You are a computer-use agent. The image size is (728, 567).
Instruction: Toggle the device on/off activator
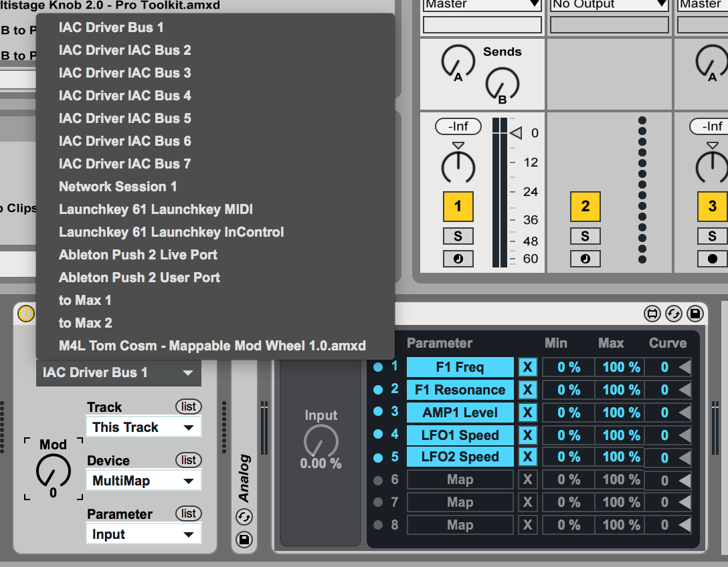pyautogui.click(x=25, y=313)
